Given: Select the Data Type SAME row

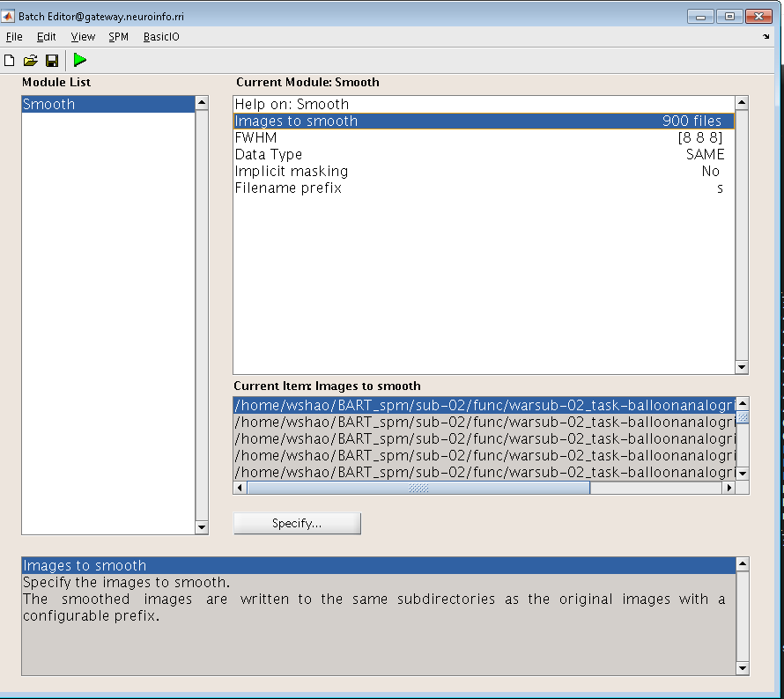Looking at the screenshot, I should (484, 154).
